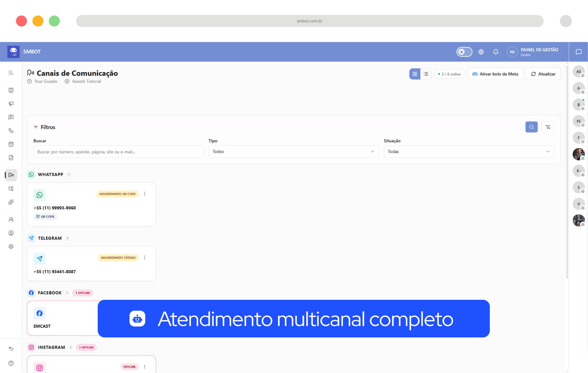Open the settings gear in the sidebar
588x373 pixels.
point(11,247)
